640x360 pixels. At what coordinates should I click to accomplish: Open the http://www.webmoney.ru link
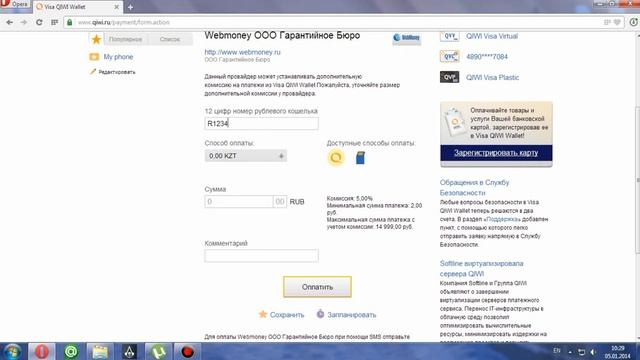pos(242,52)
